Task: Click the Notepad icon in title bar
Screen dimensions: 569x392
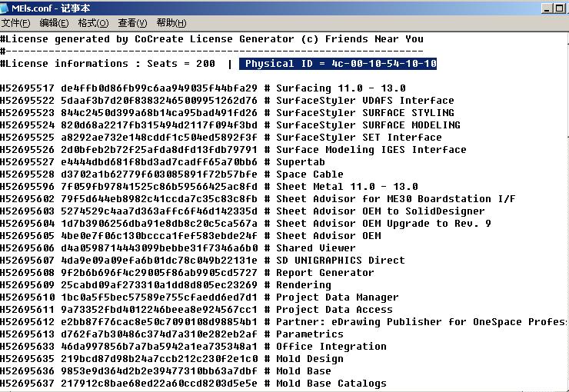Action: click(4, 8)
